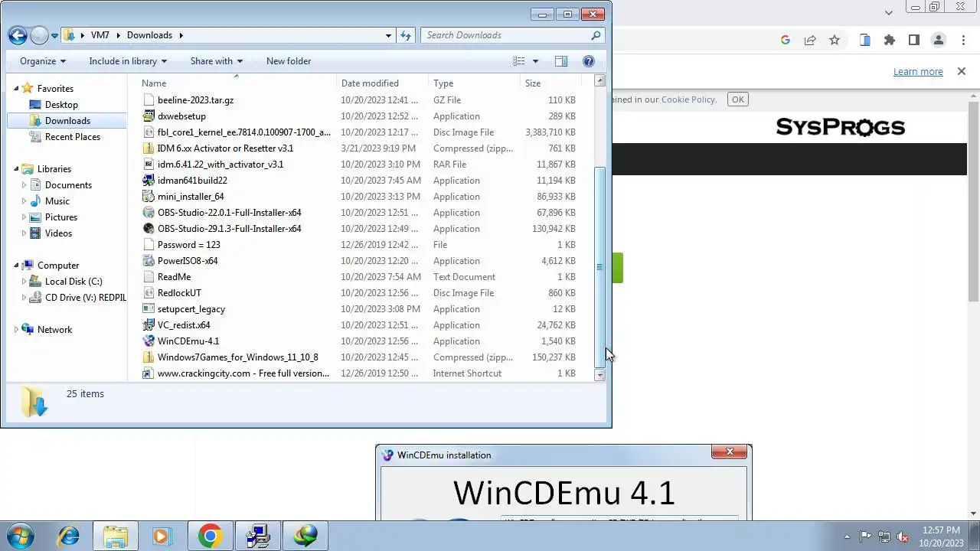Open Chrome extensions puzzle icon
The height and width of the screenshot is (551, 980).
[x=889, y=41]
